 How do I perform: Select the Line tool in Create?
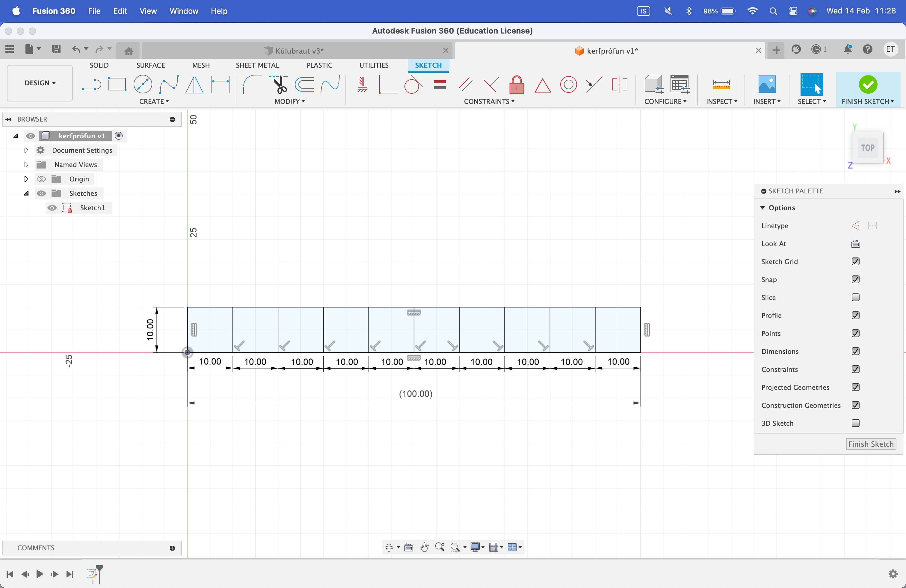91,84
